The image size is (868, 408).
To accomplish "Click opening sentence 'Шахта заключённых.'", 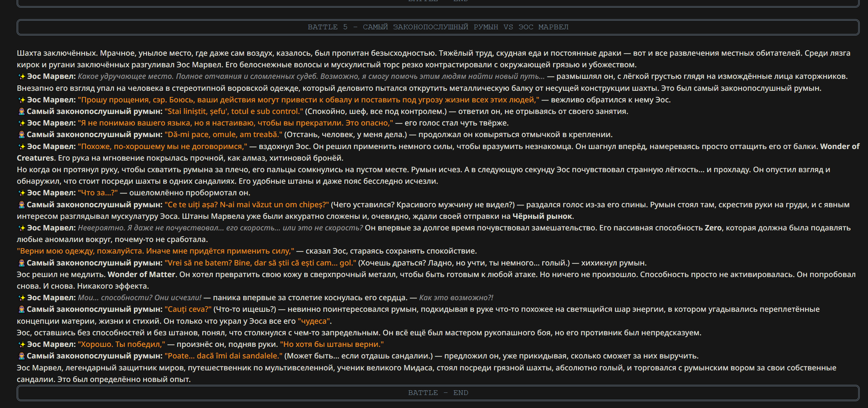I will click(57, 53).
